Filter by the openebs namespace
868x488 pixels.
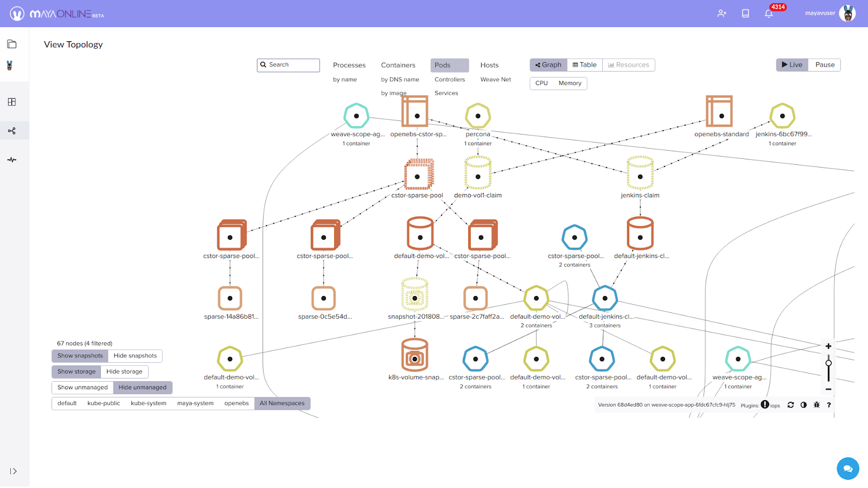(x=237, y=403)
